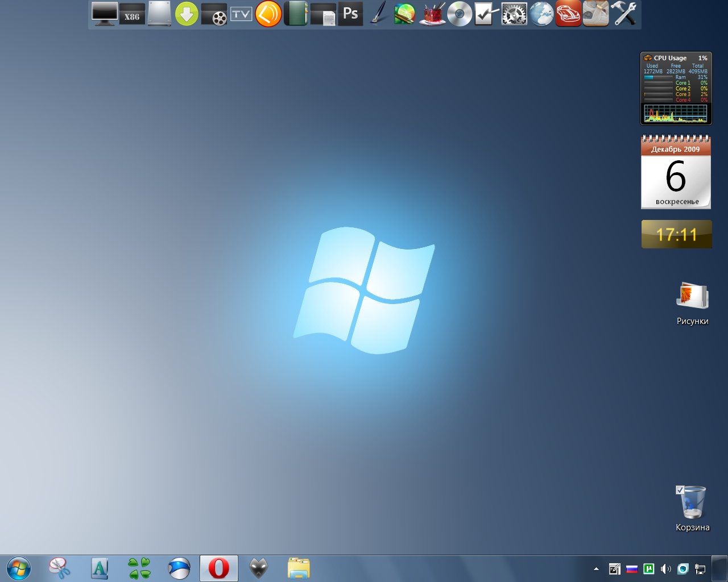Launch the red car dock icon
Image resolution: width=728 pixels, height=582 pixels.
click(x=569, y=14)
